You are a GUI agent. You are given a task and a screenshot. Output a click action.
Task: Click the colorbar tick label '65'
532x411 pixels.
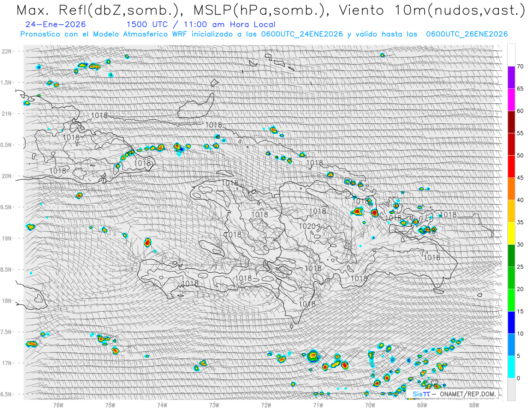point(520,89)
